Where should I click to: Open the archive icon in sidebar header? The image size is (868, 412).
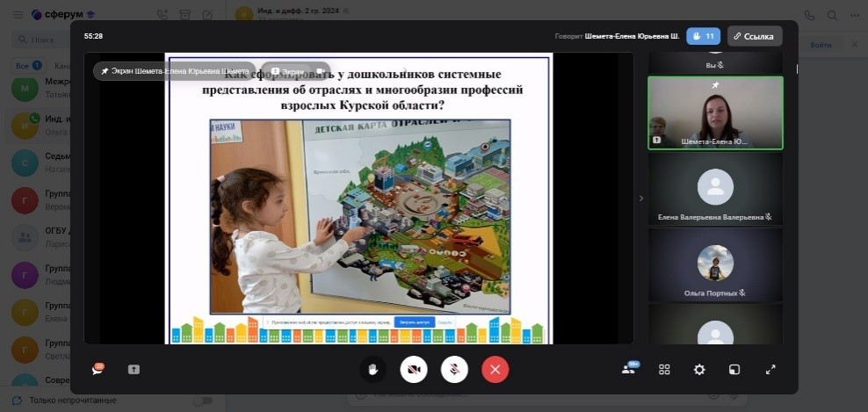184,15
